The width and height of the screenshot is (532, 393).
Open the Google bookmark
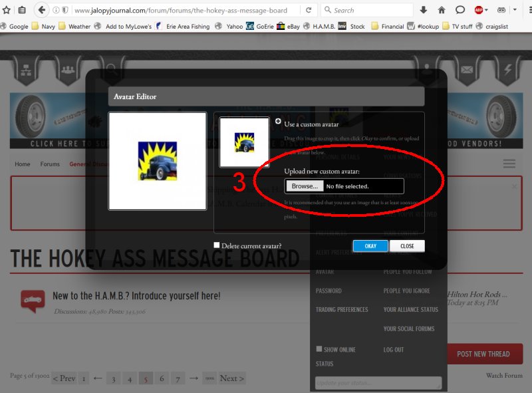(14, 27)
